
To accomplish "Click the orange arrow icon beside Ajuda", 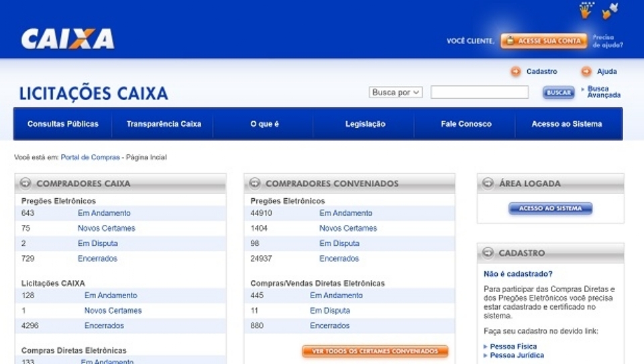I will tap(586, 72).
